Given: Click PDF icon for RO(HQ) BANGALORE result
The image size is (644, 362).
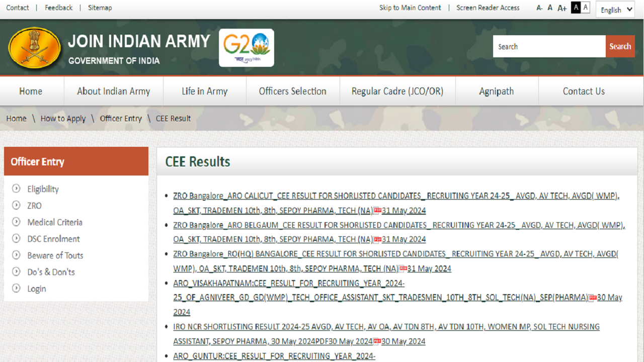Looking at the screenshot, I should (x=403, y=268).
